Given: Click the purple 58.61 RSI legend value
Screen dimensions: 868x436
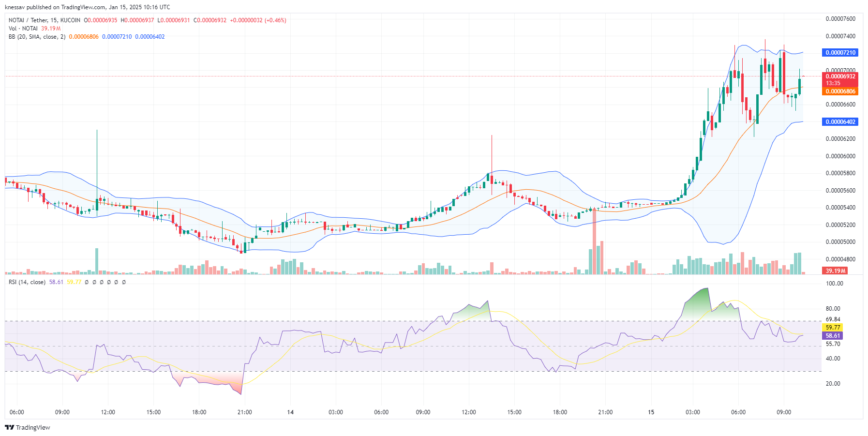Looking at the screenshot, I should click(56, 282).
